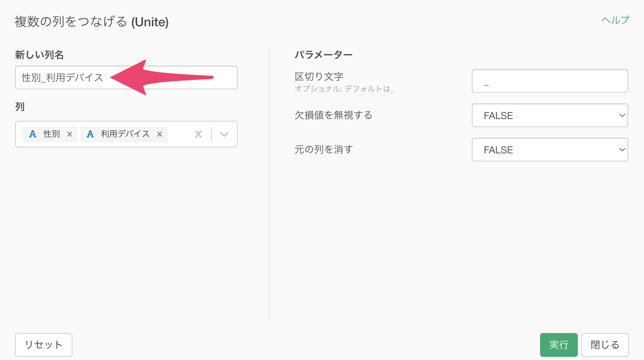Click the 元の列を消す label
The width and height of the screenshot is (644, 360).
[324, 150]
